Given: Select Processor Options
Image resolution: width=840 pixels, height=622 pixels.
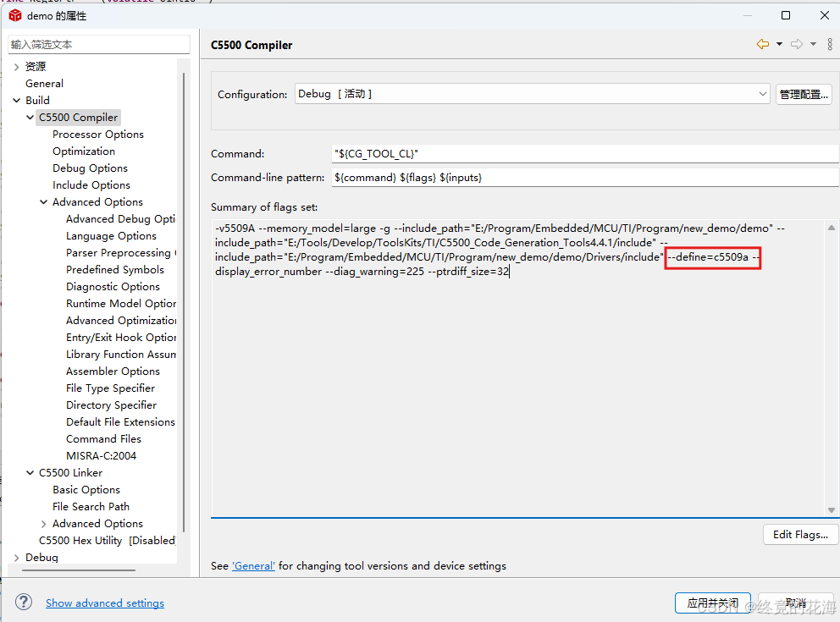Looking at the screenshot, I should [x=98, y=135].
